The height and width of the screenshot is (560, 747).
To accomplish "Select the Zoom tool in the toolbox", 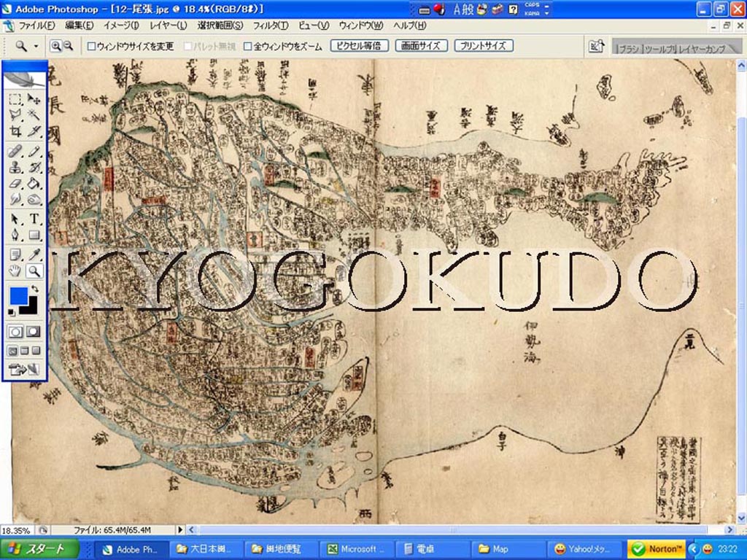I will tap(34, 271).
